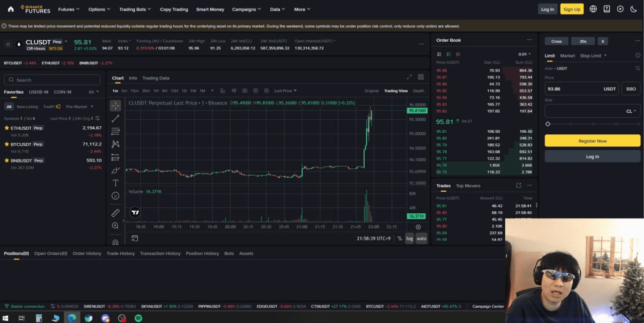The image size is (644, 323).
Task: Toggle CLUSDT favorite star
Action: (8, 44)
